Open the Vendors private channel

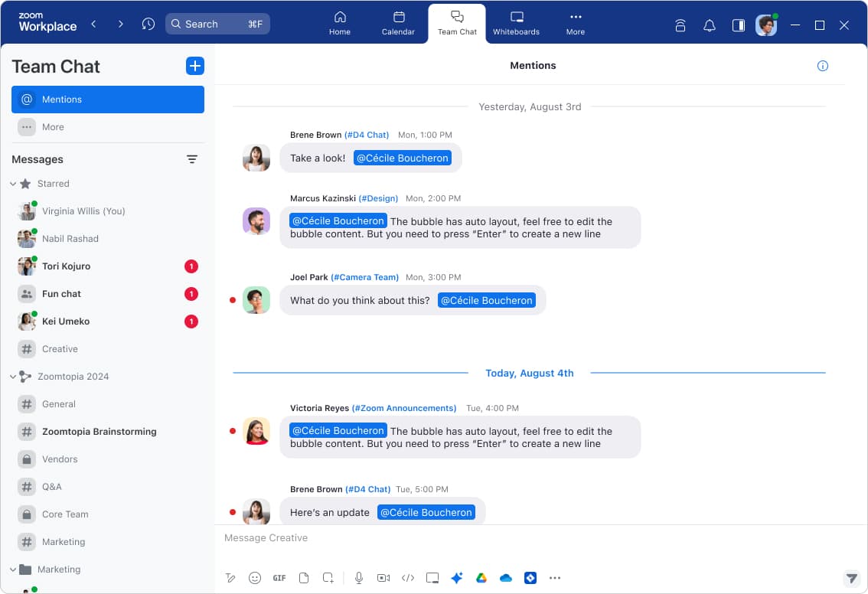click(x=108, y=459)
